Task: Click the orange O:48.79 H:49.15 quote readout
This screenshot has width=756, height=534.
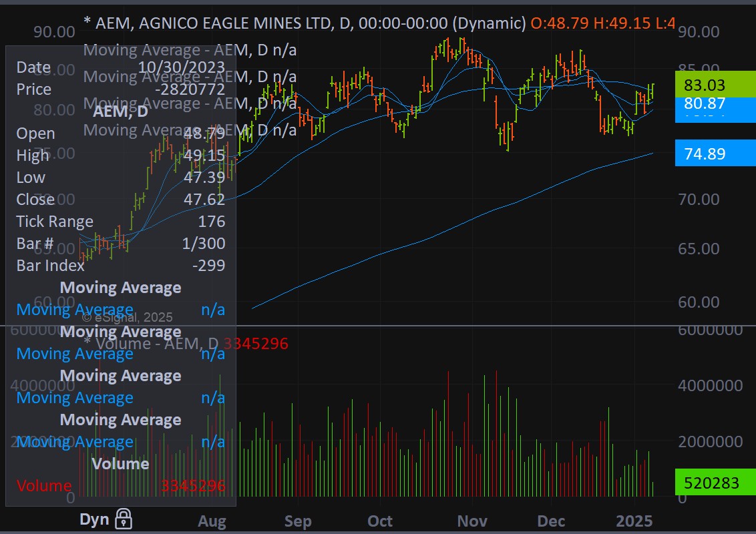Action: pos(602,23)
